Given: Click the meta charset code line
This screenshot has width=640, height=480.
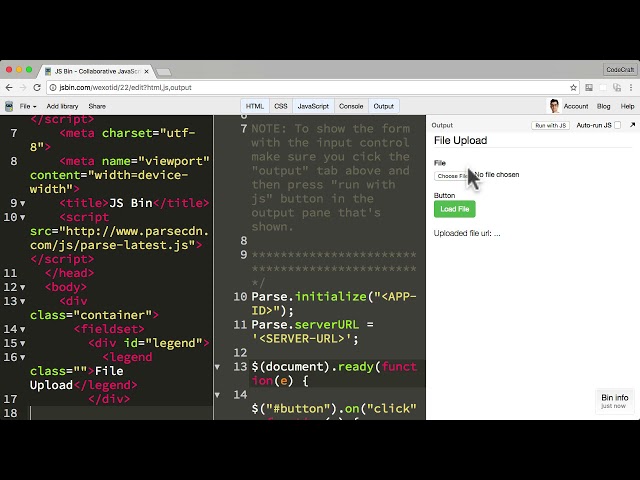Looking at the screenshot, I should [x=113, y=140].
